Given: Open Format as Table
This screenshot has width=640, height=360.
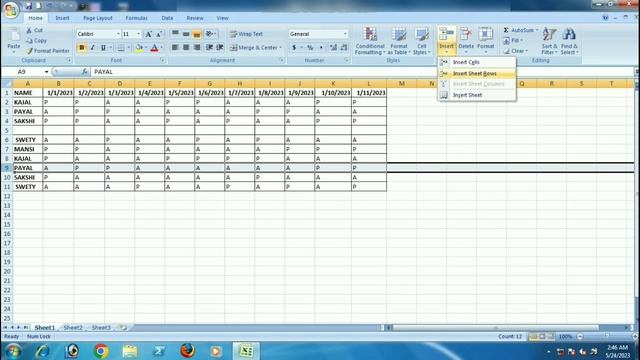Looking at the screenshot, I should (398, 41).
